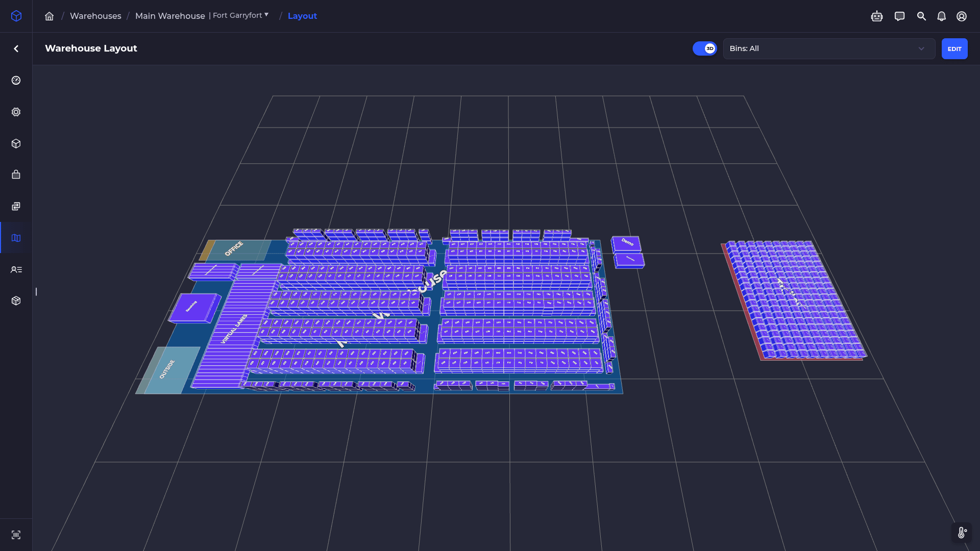Open the settings gear icon in sidebar
The height and width of the screenshot is (551, 980).
[x=16, y=112]
